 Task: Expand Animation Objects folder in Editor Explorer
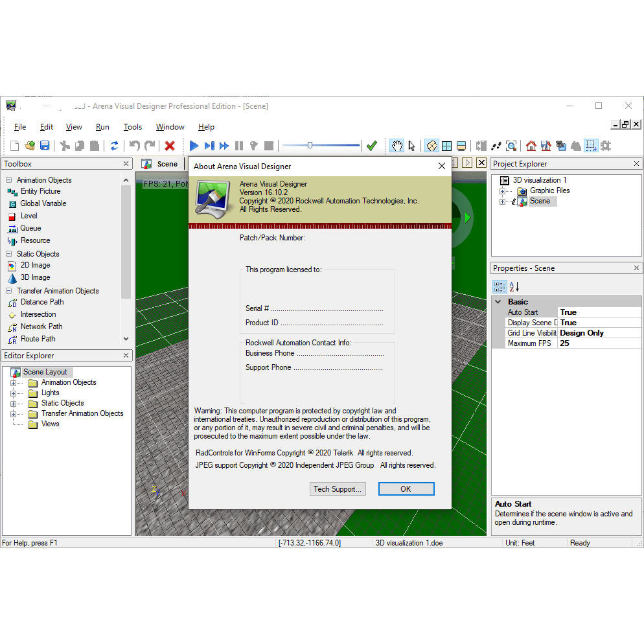pos(13,383)
